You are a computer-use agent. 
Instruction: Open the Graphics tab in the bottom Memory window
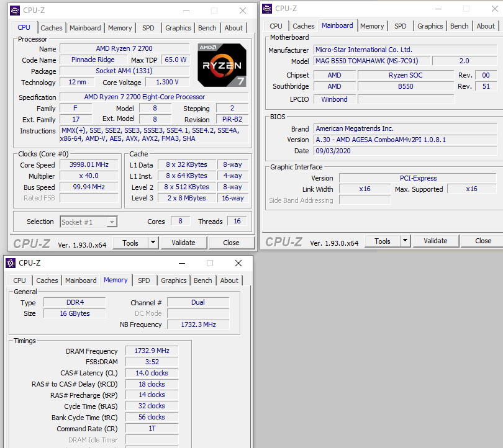173,280
